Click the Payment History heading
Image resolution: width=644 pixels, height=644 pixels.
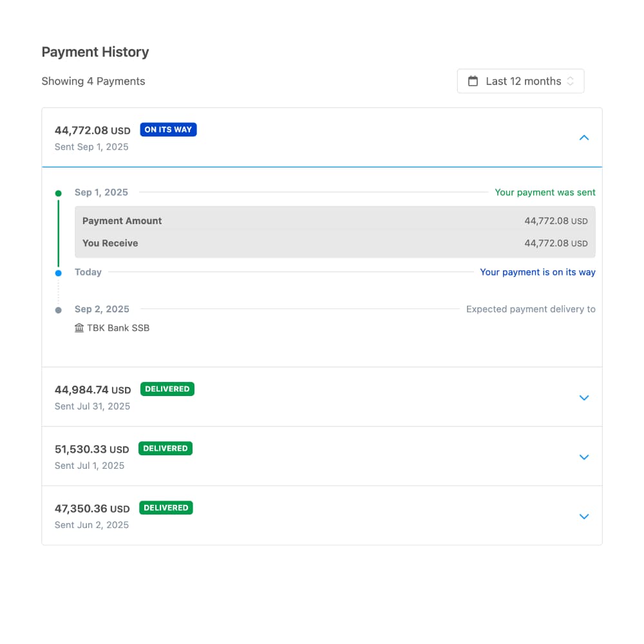tap(95, 52)
